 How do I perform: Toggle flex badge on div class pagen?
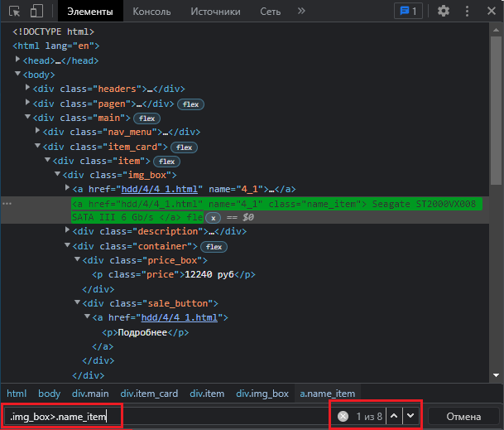tap(191, 104)
